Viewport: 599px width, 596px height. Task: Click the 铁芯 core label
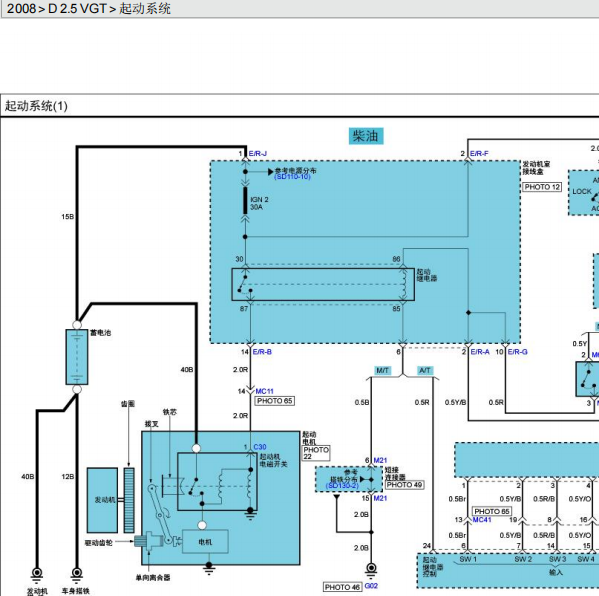(170, 412)
